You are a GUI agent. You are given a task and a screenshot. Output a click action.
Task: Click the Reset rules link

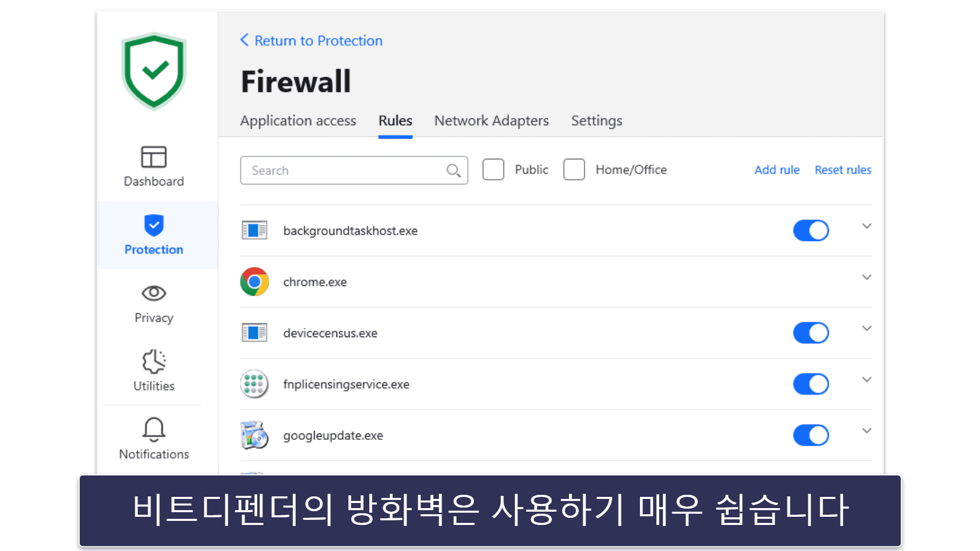coord(843,170)
